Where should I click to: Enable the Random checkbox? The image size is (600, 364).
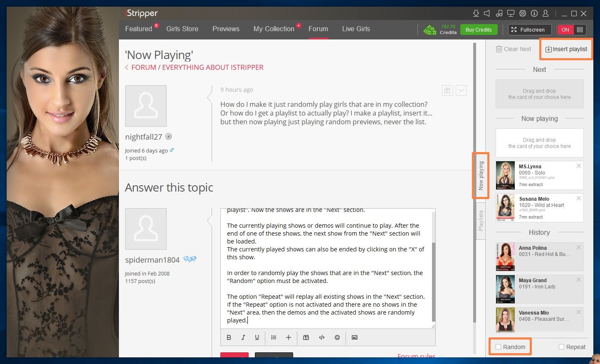pyautogui.click(x=498, y=347)
